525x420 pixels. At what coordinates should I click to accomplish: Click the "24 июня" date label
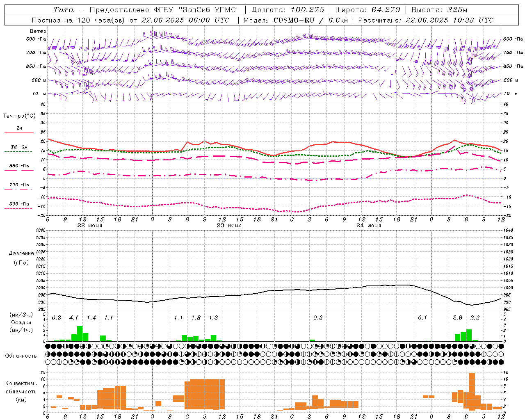[x=368, y=226]
